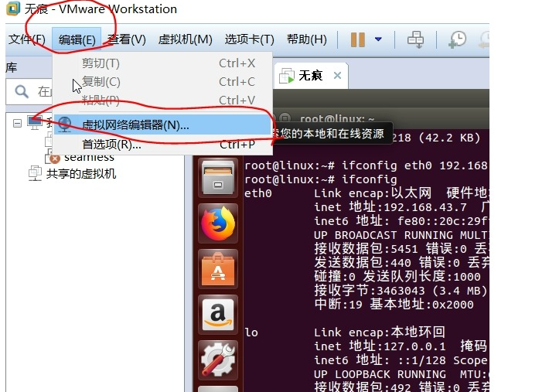The image size is (549, 392).
Task: Launch Firefox from the Ubuntu launcher
Action: click(x=218, y=223)
